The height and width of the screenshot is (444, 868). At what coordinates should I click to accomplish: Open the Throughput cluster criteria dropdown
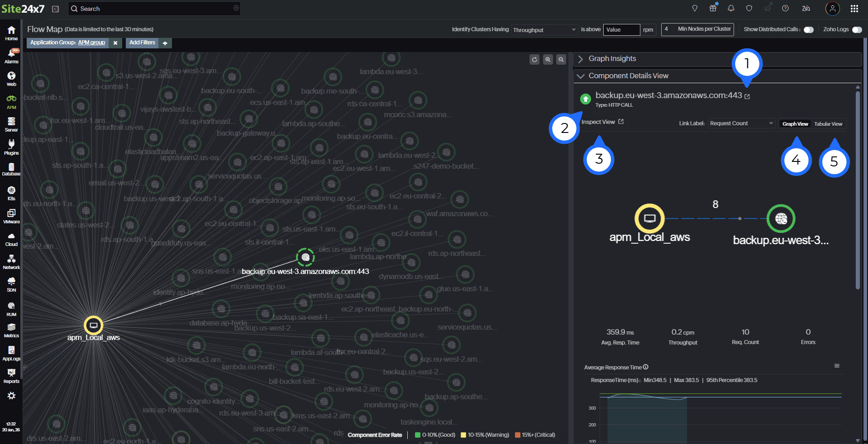pos(544,30)
